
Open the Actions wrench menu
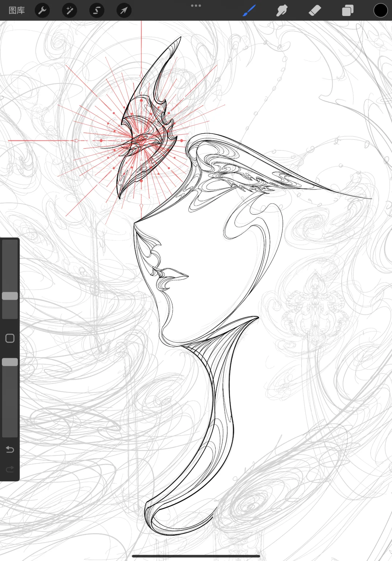pyautogui.click(x=42, y=11)
